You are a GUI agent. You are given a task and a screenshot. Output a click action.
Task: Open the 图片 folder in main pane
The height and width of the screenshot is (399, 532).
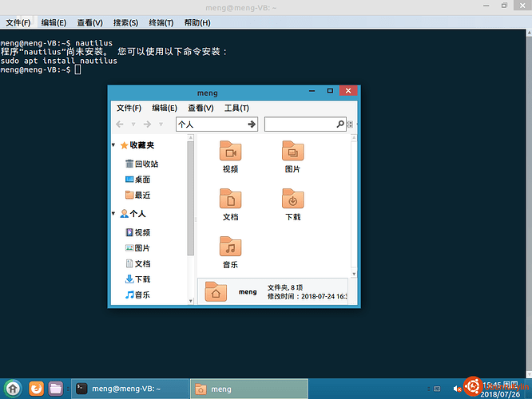[x=293, y=156]
